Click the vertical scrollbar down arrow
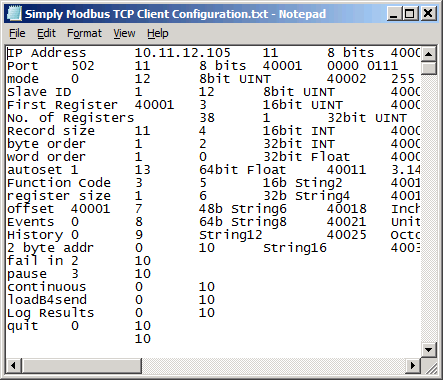 point(429,350)
